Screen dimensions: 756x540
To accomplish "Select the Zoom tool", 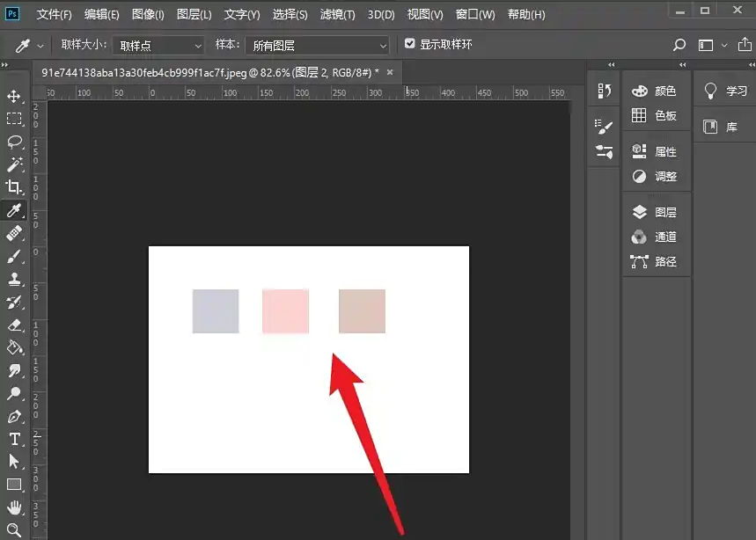I will [14, 530].
